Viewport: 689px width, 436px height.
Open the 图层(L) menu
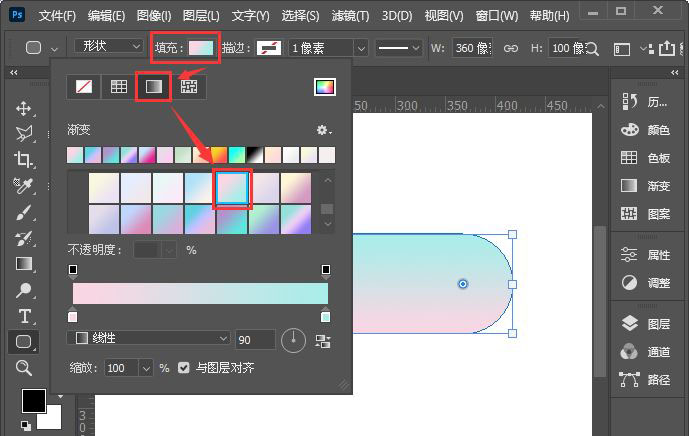point(201,16)
